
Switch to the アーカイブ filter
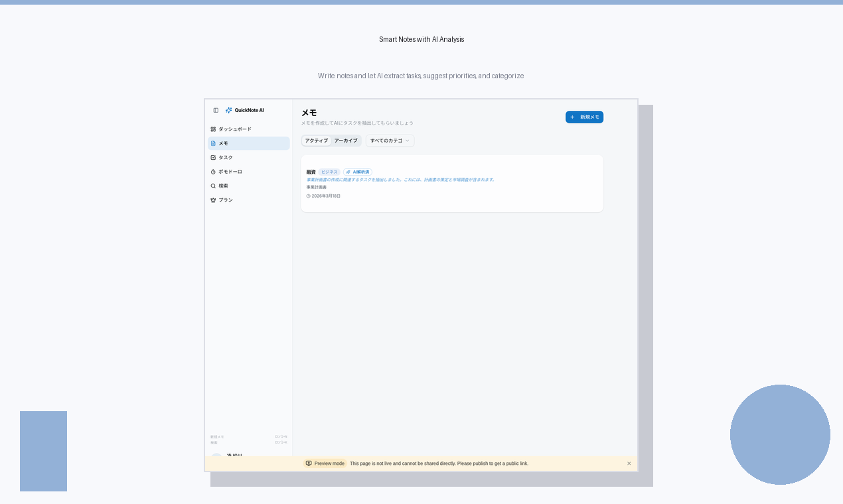tap(346, 141)
